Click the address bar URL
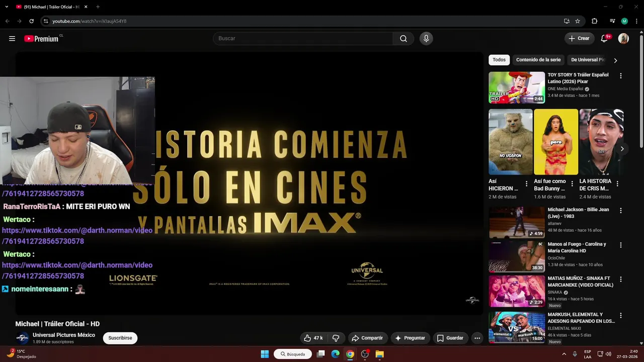Image resolution: width=644 pixels, height=362 pixels. tap(89, 21)
